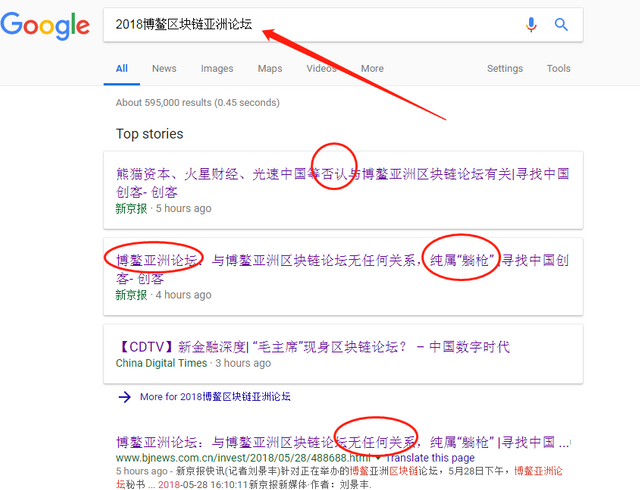Click the Google logo
The image size is (640, 490).
[45, 26]
